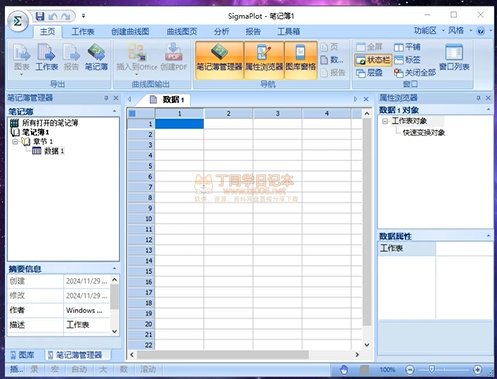Click the zoom slider handle in the status bar
The width and height of the screenshot is (497, 379).
pyautogui.click(x=432, y=369)
